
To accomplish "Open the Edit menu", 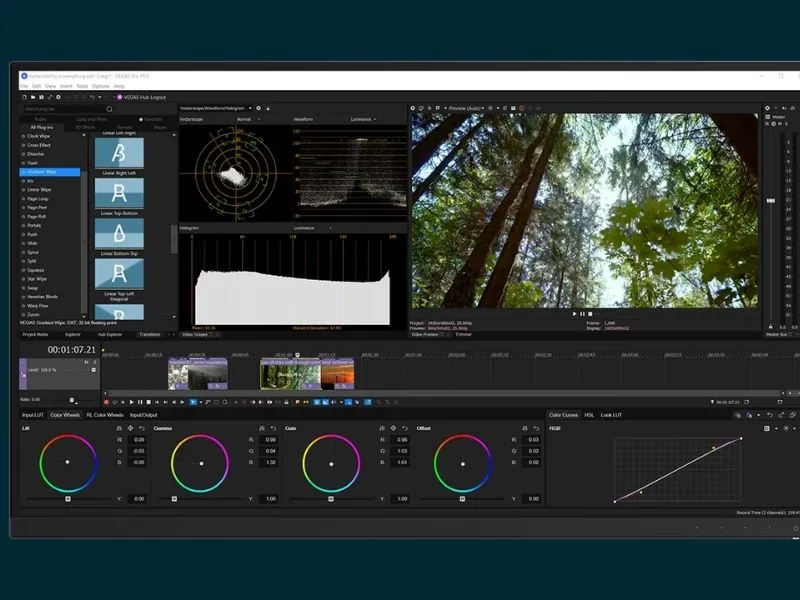I will click(x=37, y=86).
